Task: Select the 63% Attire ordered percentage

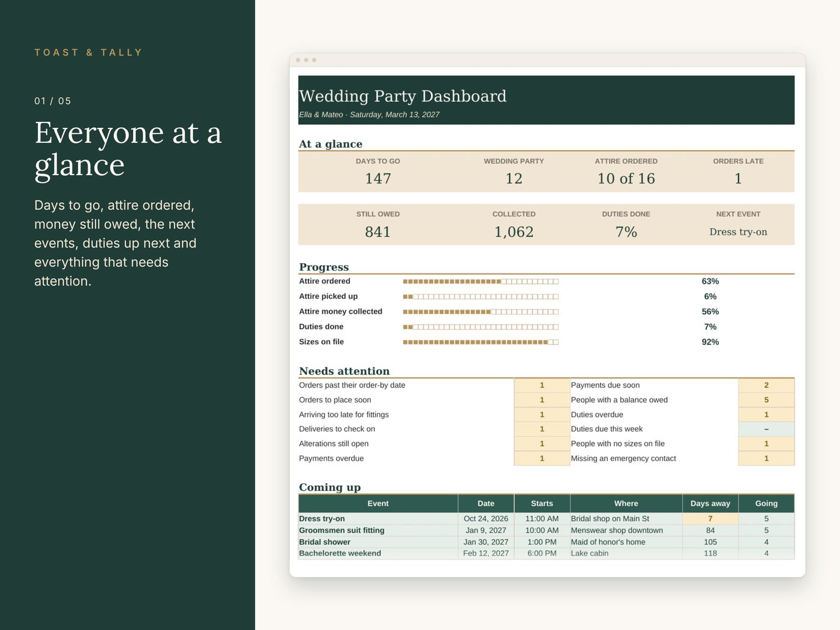Action: (710, 281)
